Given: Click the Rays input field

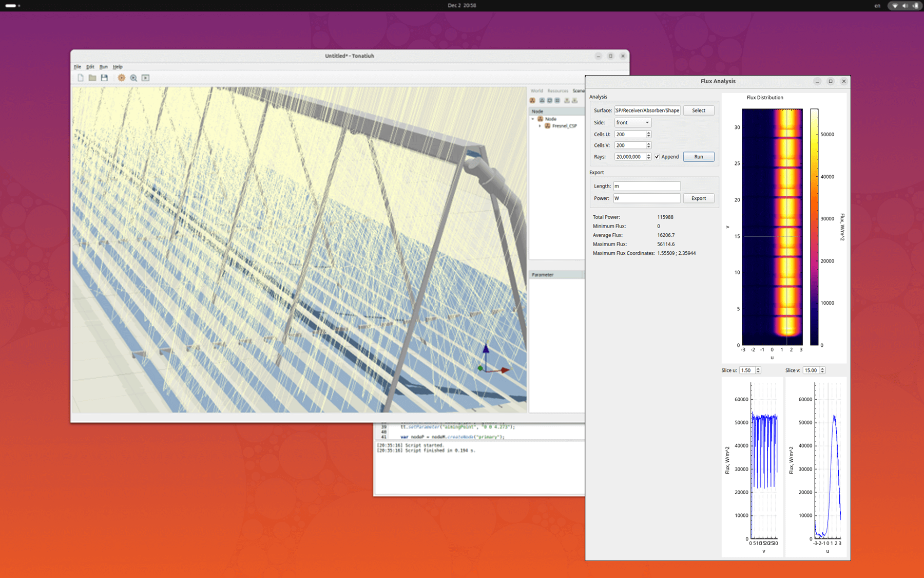Looking at the screenshot, I should 630,157.
